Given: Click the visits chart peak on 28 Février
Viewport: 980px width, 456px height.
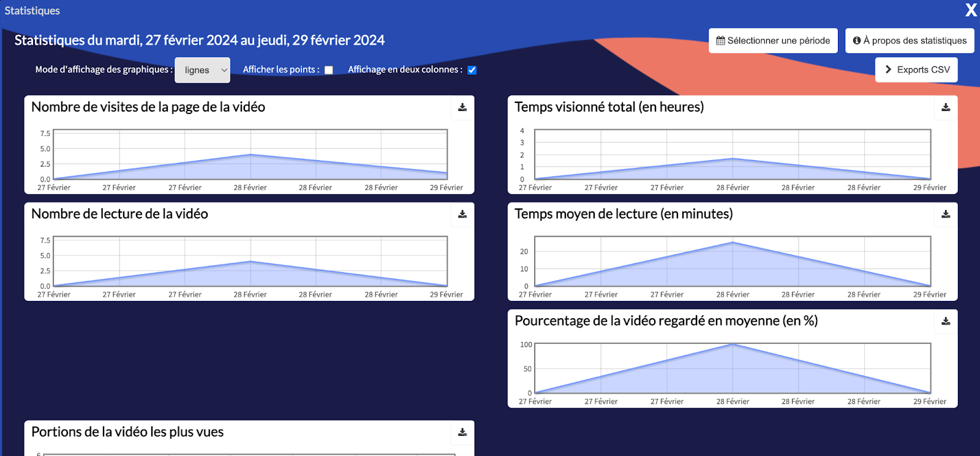Looking at the screenshot, I should 250,154.
